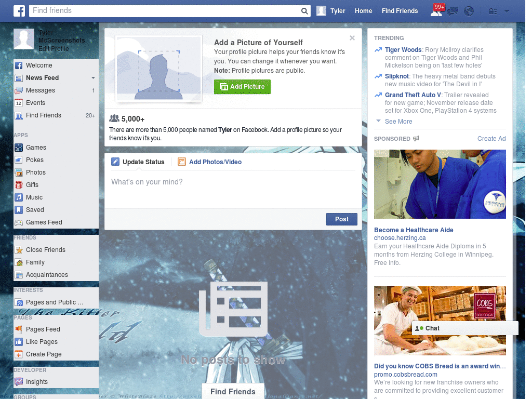
Task: Open the Slipknot trending topic
Action: click(x=396, y=76)
